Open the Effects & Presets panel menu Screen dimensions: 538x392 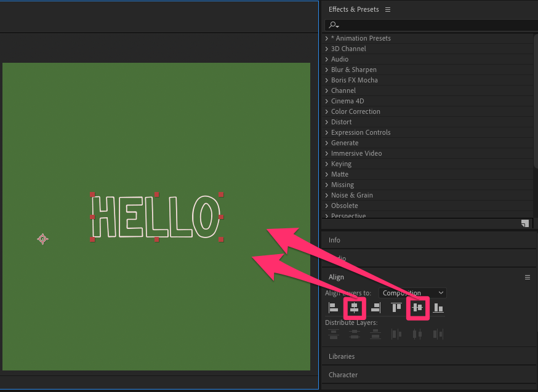pos(388,10)
